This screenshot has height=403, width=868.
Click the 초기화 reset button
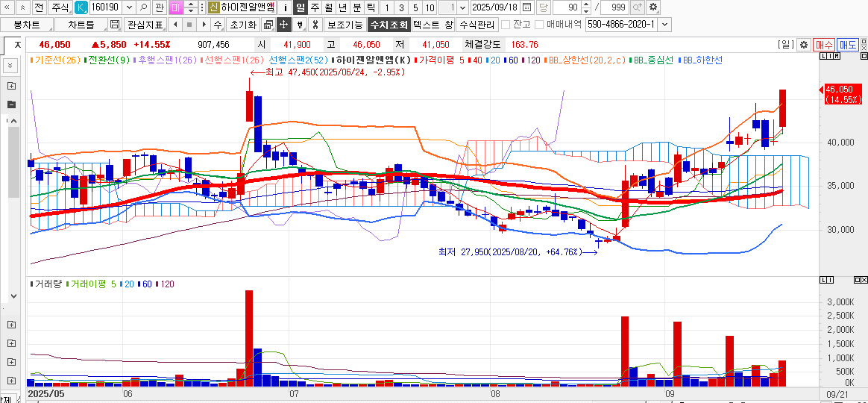click(x=242, y=25)
